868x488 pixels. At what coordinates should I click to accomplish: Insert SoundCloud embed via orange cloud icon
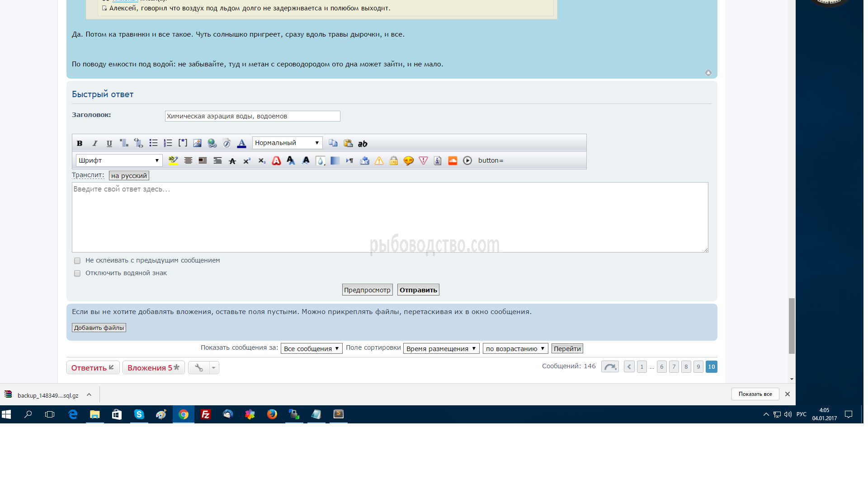tap(453, 161)
